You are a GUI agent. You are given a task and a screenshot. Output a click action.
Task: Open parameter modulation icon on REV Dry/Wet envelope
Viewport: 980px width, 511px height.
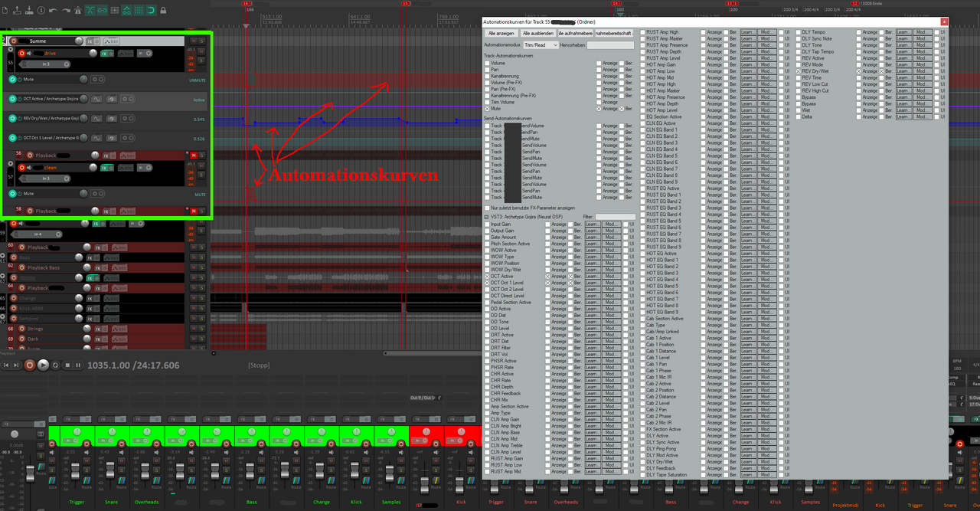111,119
